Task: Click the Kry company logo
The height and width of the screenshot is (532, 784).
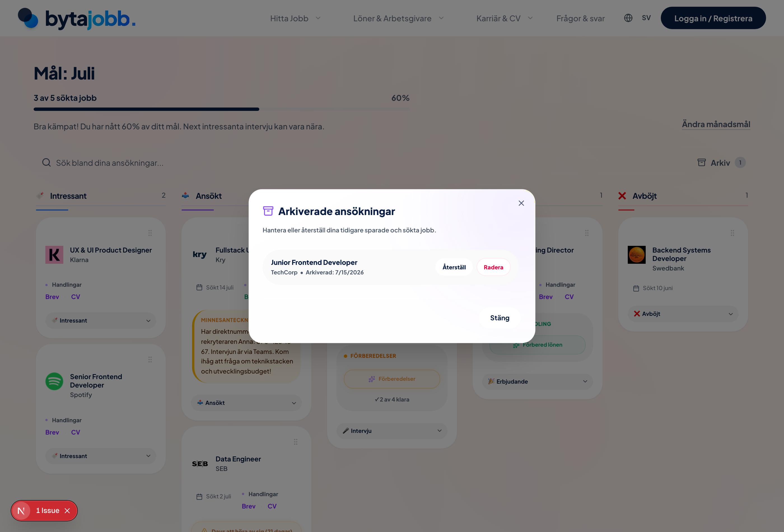Action: tap(200, 254)
